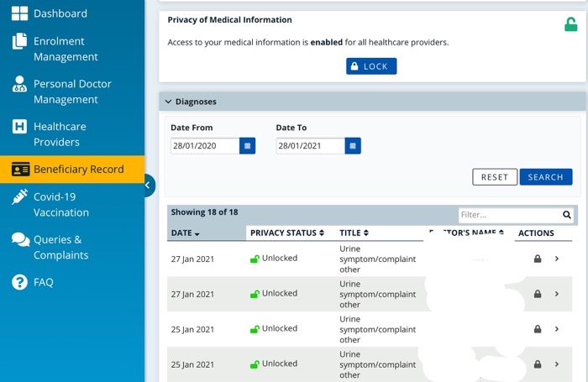
Task: Click green unlocked icon in first 25 Jan row
Action: 255,329
